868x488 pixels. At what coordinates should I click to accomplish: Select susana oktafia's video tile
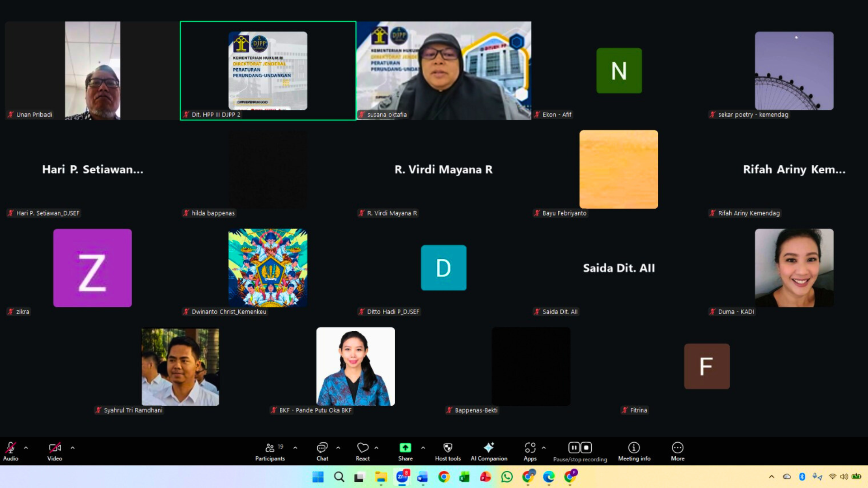[x=443, y=70]
